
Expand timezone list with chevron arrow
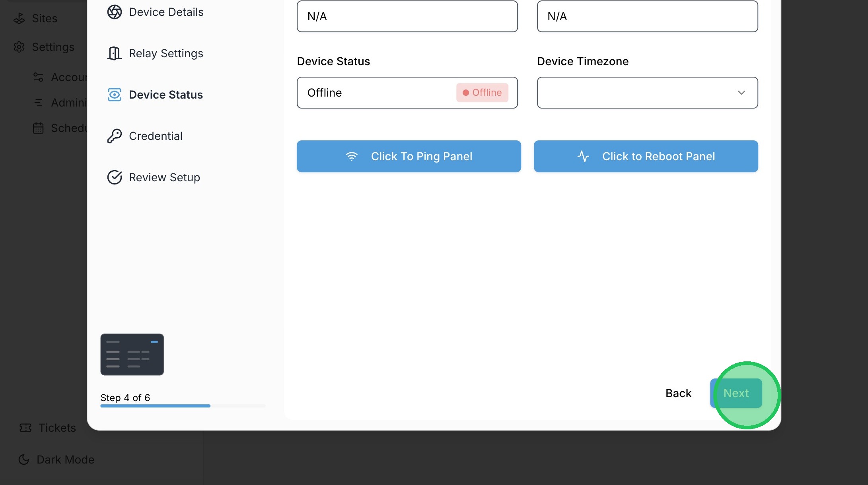741,93
